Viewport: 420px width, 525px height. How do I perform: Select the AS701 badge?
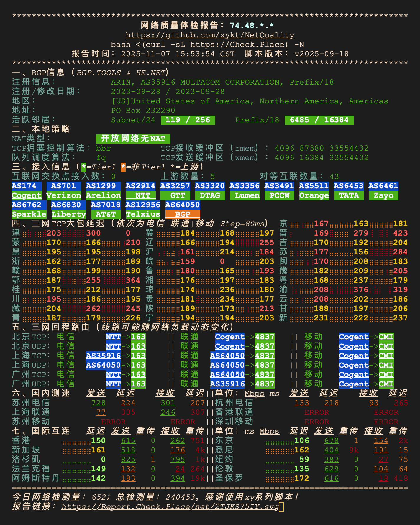click(x=64, y=186)
